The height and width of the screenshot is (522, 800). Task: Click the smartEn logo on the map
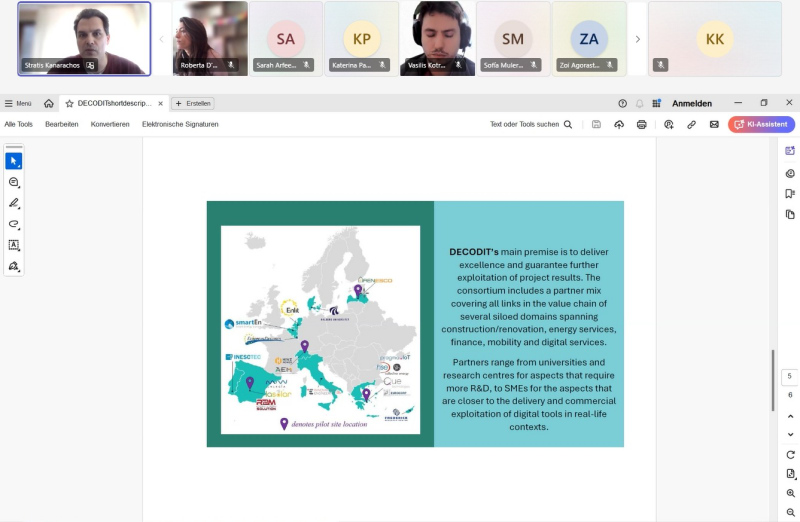243,324
